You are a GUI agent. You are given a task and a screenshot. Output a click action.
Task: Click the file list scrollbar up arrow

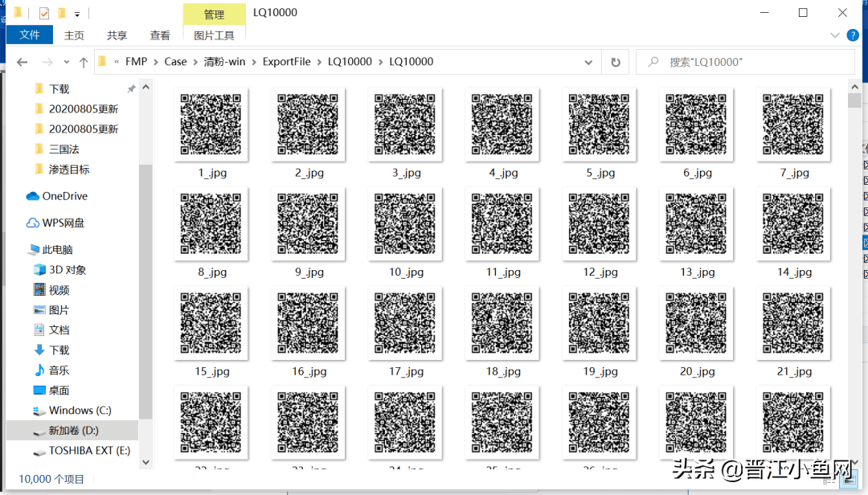854,87
